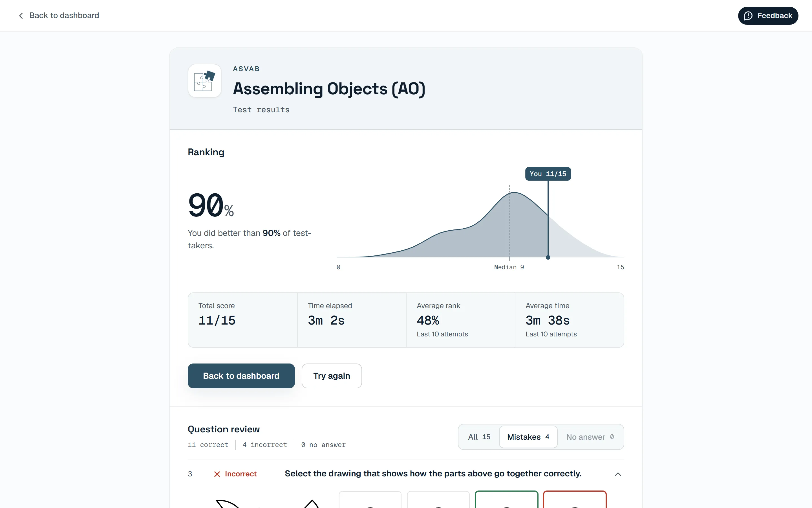
Task: Click the Average time 3m 38s value
Action: [547, 320]
